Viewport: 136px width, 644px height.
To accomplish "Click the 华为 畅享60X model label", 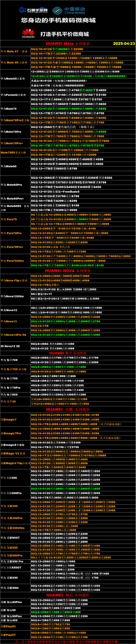I will [9, 394].
